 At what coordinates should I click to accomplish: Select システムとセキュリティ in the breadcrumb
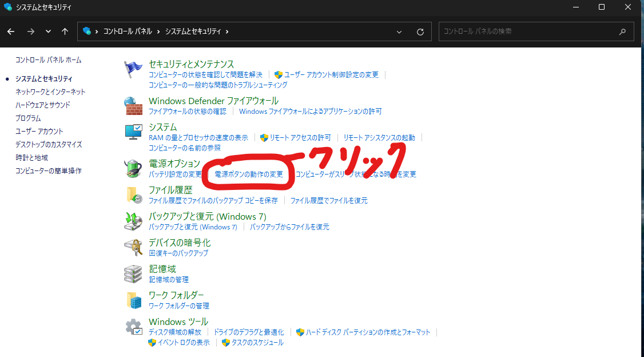pos(193,31)
